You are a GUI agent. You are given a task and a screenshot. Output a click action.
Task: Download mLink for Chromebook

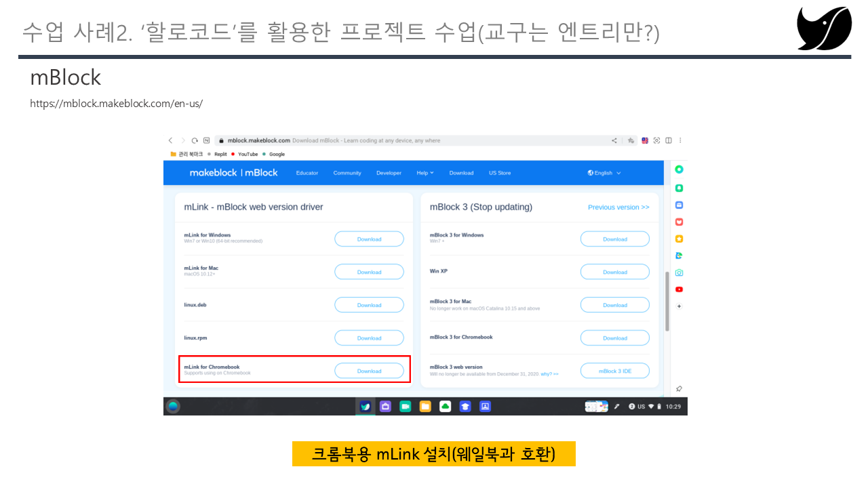click(x=369, y=371)
